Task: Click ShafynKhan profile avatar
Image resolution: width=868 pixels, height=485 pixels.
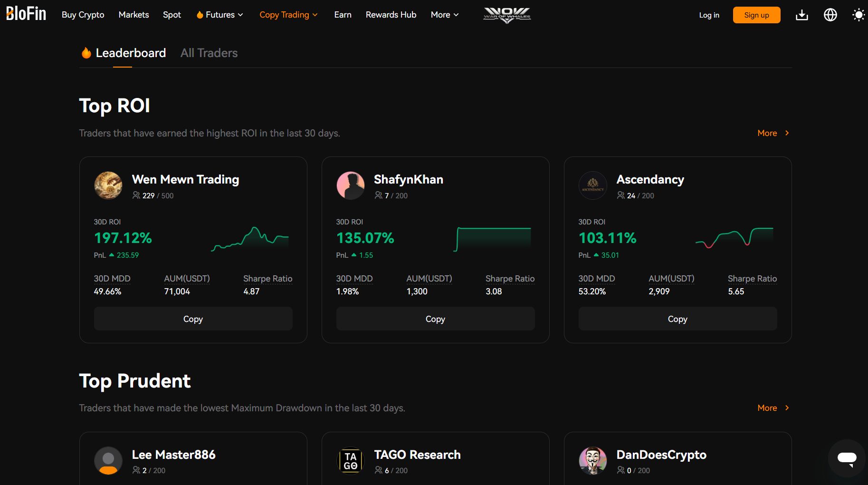Action: [351, 185]
